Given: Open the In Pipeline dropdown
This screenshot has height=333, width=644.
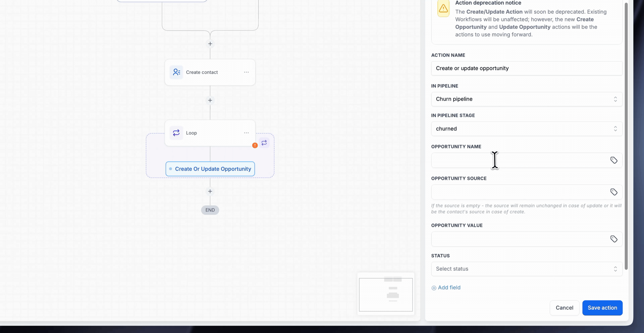Looking at the screenshot, I should 527,99.
